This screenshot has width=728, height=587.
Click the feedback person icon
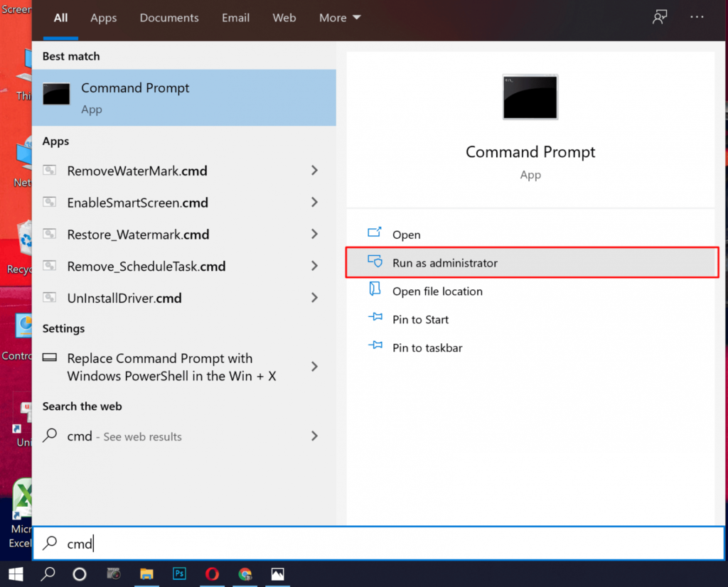coord(659,17)
